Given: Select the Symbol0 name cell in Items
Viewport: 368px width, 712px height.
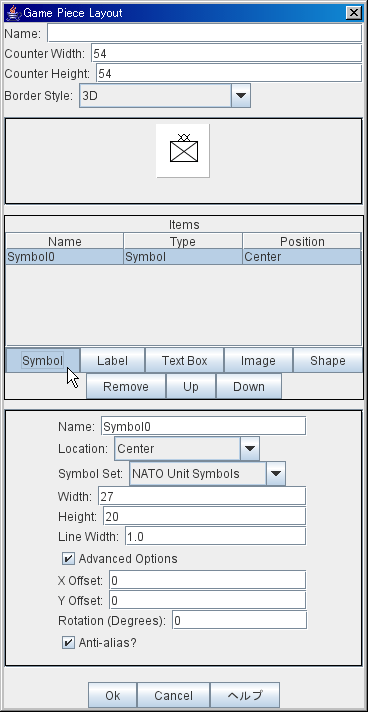Looking at the screenshot, I should tap(65, 257).
